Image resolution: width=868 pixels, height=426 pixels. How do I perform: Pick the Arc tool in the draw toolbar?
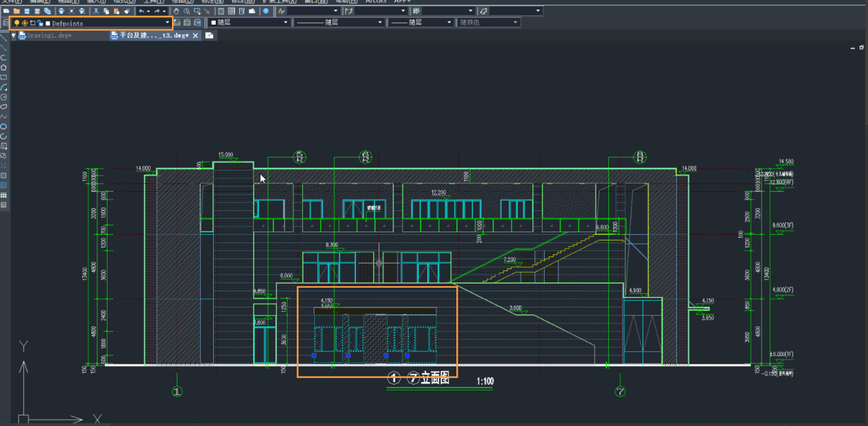tap(3, 88)
